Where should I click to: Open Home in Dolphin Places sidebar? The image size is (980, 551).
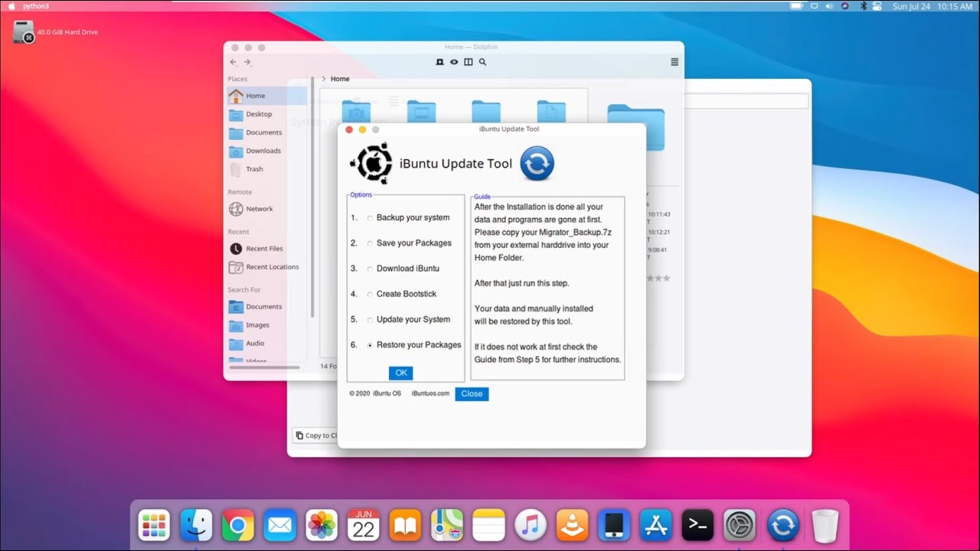click(267, 96)
